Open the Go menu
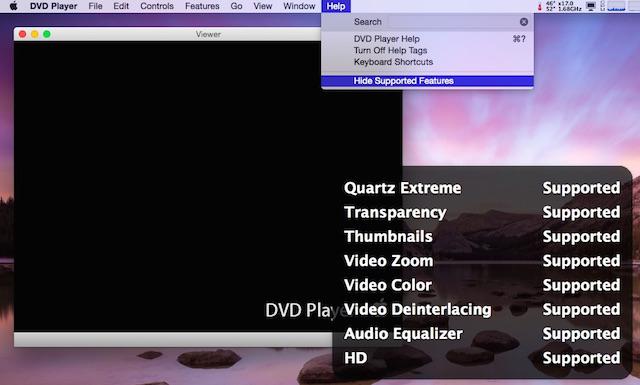This screenshot has width=640, height=385. (236, 6)
